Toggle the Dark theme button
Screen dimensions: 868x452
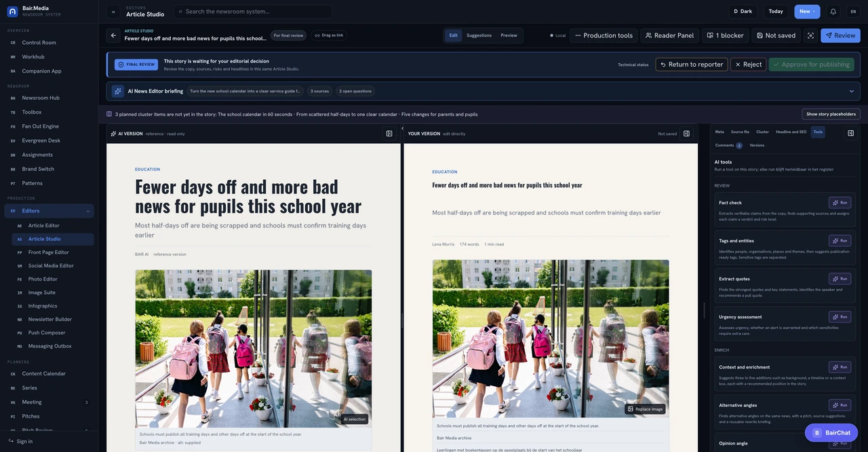(x=743, y=12)
